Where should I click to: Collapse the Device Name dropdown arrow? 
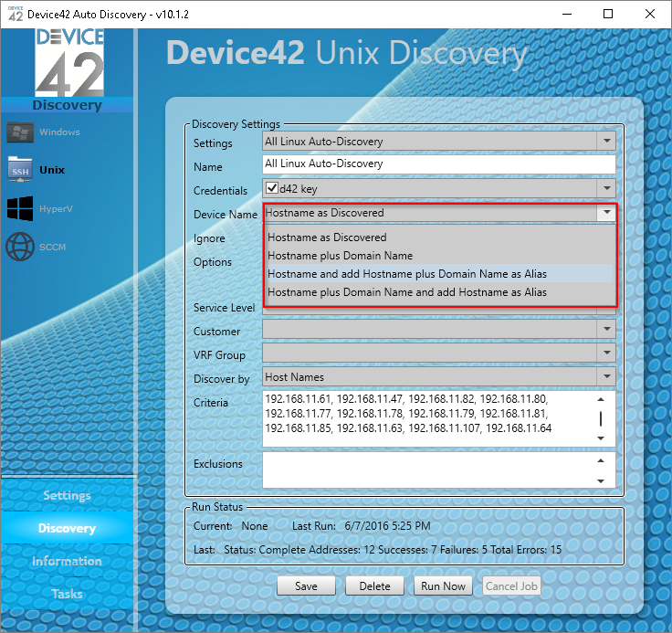pos(606,212)
